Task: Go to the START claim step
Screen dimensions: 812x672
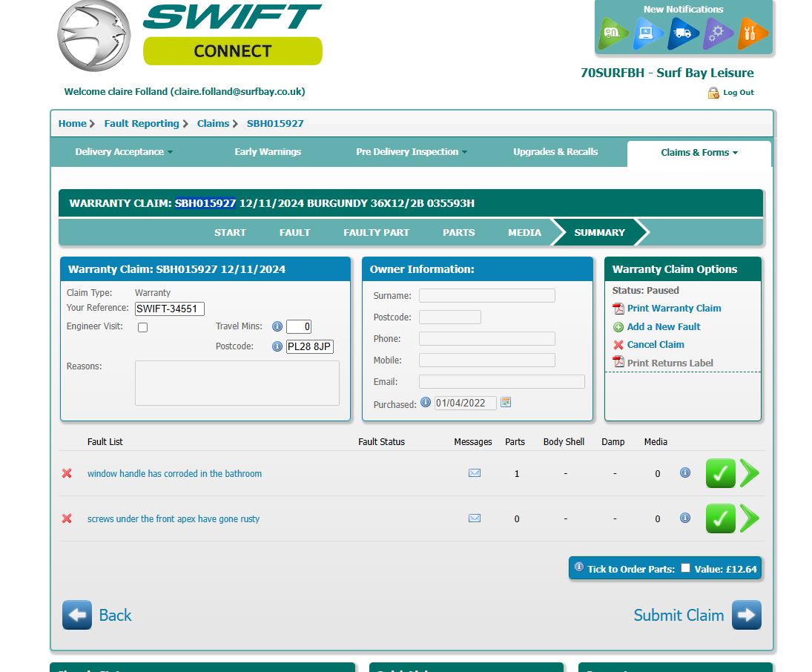Action: (x=230, y=233)
